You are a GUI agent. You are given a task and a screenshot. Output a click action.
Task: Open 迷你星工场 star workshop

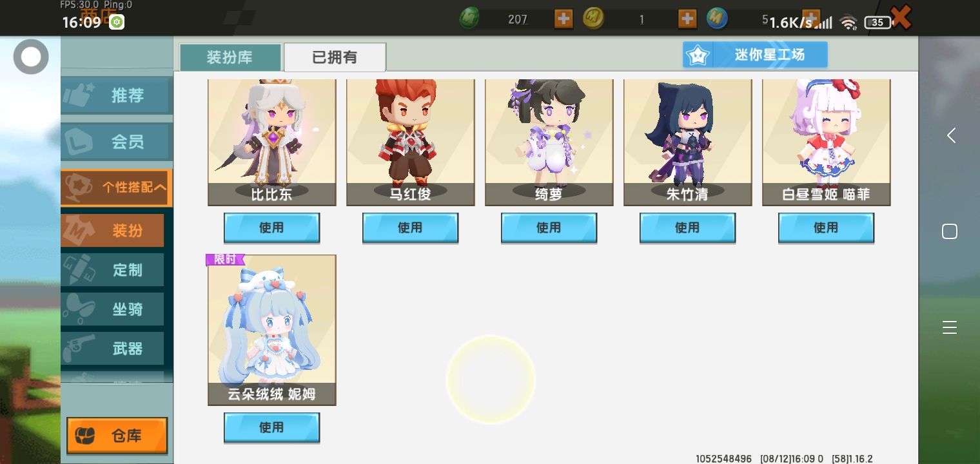click(755, 55)
